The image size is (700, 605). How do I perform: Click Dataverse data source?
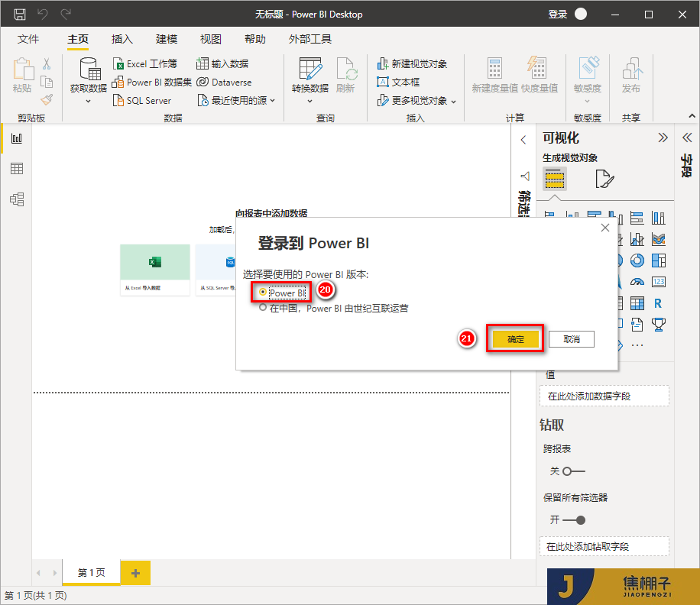[224, 82]
